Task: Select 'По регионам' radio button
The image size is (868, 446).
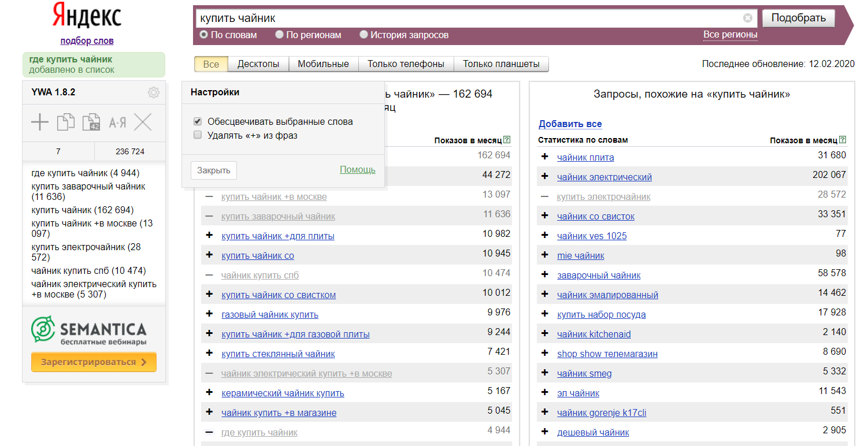Action: 279,35
